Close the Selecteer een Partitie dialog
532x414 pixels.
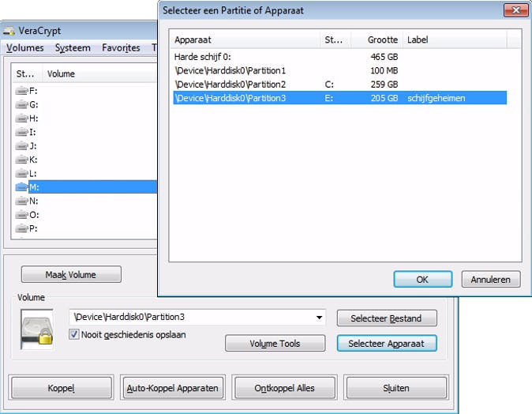click(x=515, y=9)
